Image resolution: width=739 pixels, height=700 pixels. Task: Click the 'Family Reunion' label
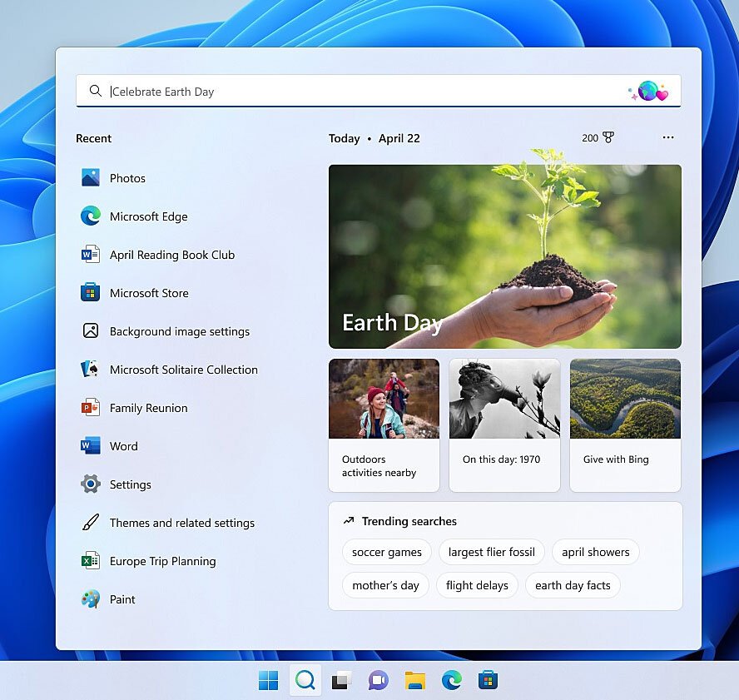click(148, 408)
